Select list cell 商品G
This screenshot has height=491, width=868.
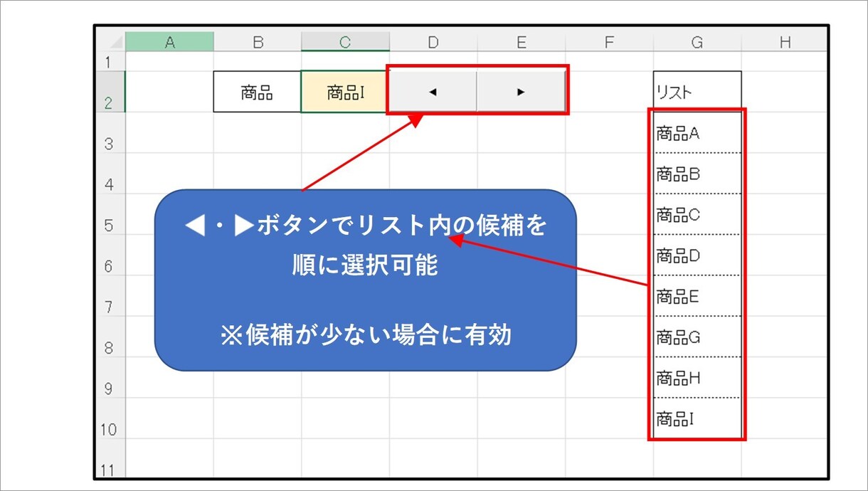[697, 337]
